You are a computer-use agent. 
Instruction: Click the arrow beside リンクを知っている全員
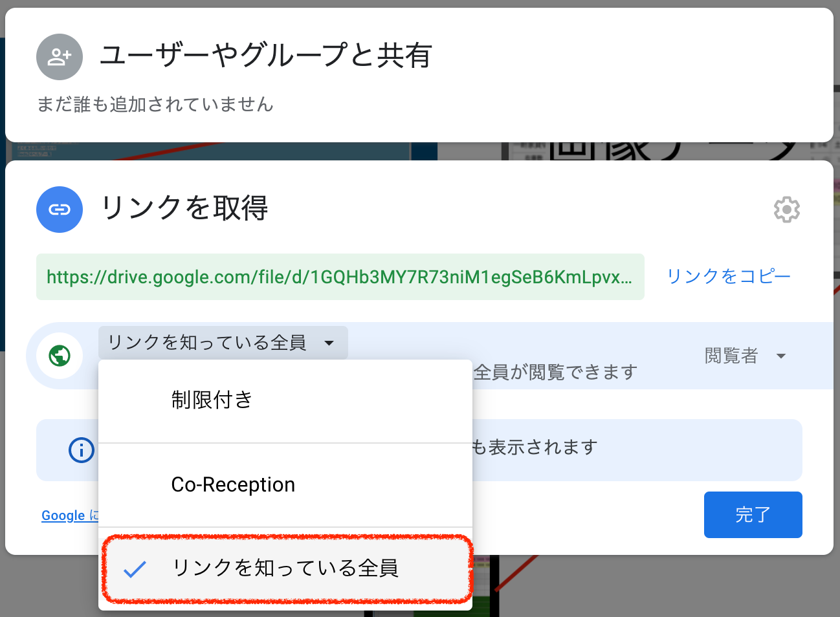point(329,343)
